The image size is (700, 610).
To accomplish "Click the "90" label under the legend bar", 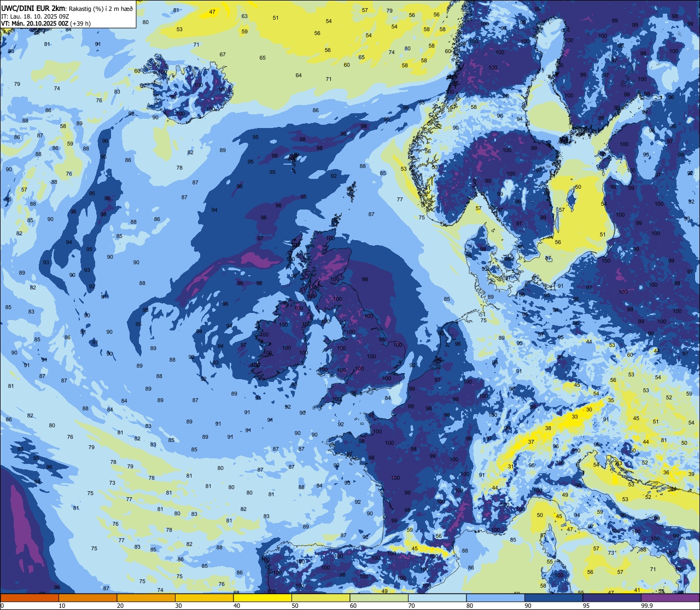I will point(528,606).
